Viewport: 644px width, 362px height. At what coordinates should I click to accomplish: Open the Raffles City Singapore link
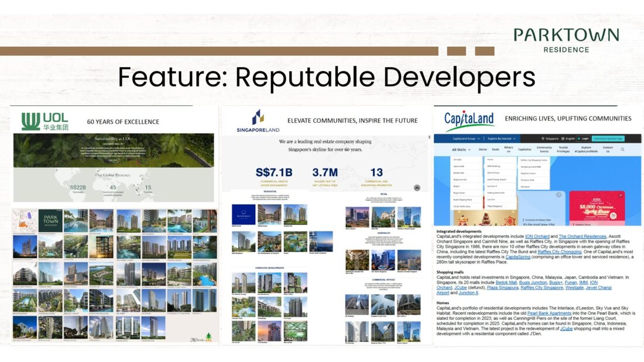[542, 288]
